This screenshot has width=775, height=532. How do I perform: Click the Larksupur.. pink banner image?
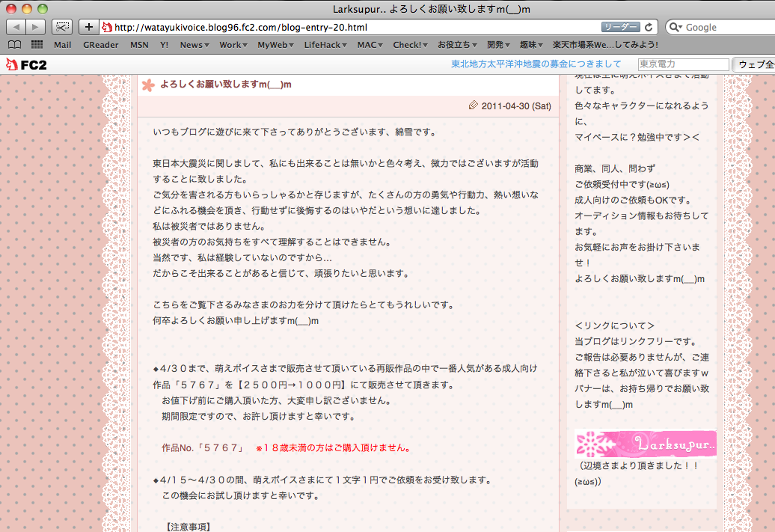(x=646, y=444)
